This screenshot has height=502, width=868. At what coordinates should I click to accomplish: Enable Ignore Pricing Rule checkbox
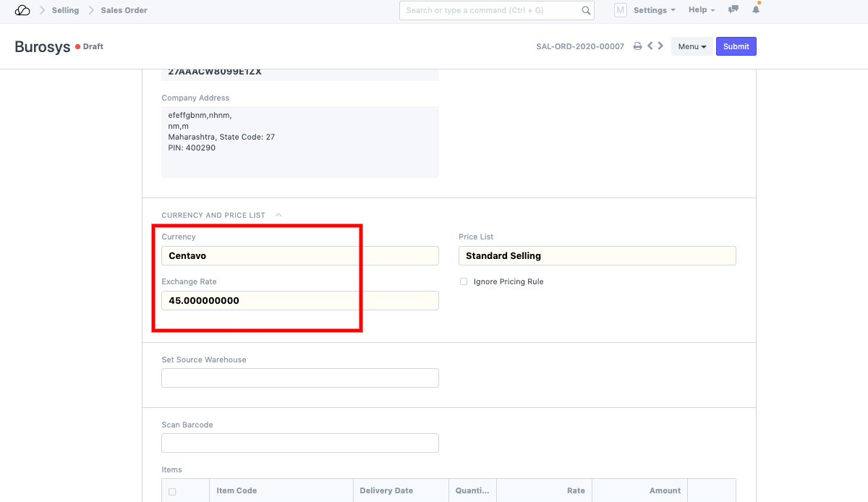point(464,281)
